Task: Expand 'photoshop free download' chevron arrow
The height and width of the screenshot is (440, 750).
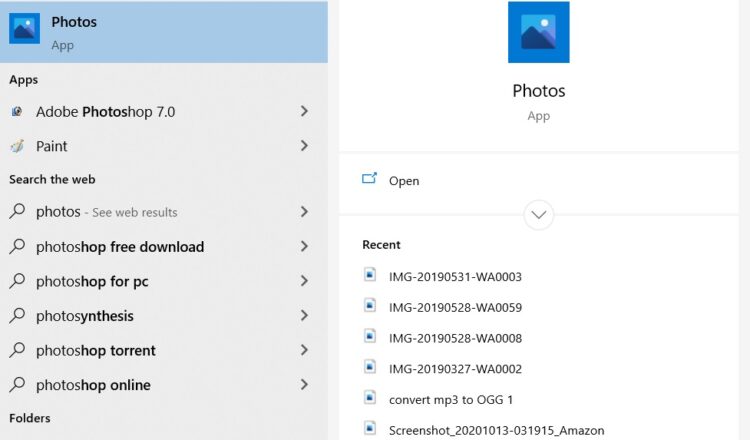Action: (304, 246)
